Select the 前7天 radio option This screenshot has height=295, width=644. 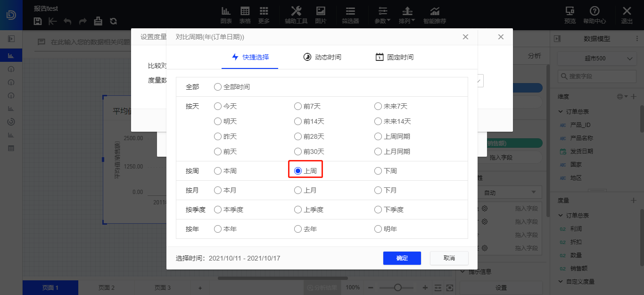(x=298, y=106)
